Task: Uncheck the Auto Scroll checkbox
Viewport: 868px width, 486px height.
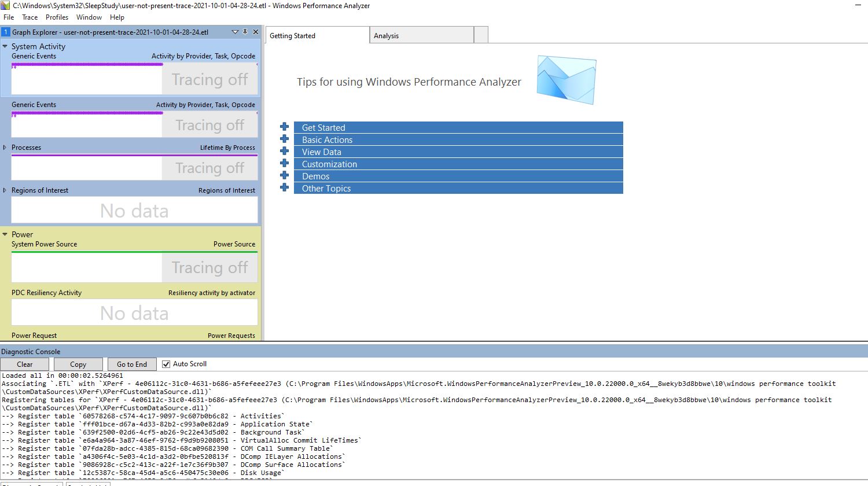Action: point(166,364)
